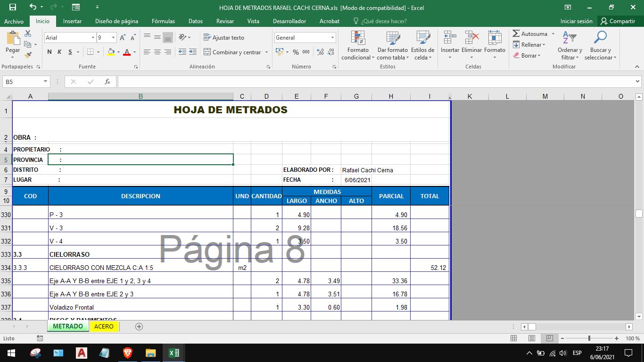The image size is (644, 362).
Task: Align cell text to the right
Action: click(x=168, y=52)
